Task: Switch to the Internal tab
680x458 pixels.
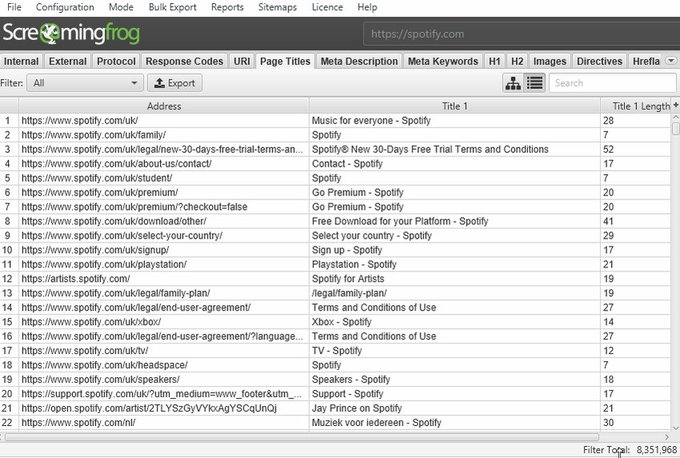Action: point(21,61)
